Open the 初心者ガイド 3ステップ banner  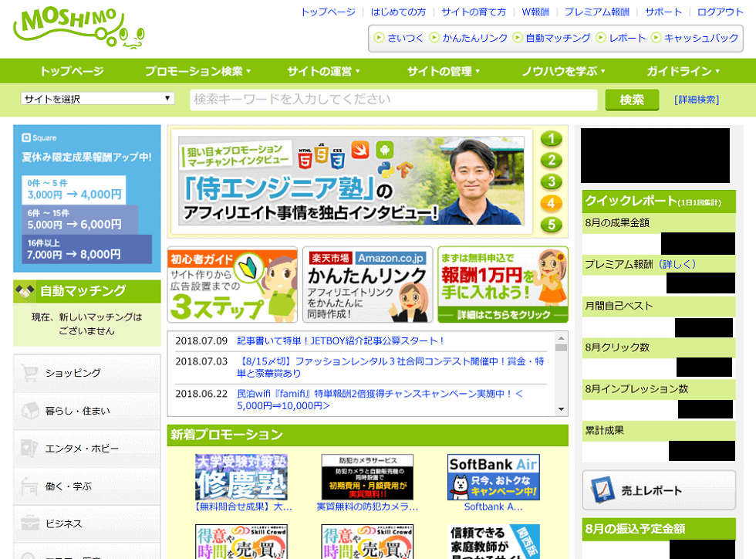coord(232,285)
